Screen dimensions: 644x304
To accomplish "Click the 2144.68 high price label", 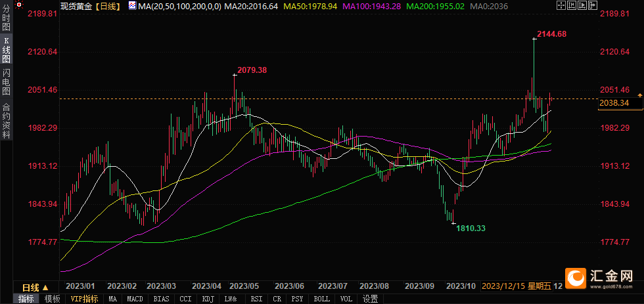I will [x=551, y=34].
